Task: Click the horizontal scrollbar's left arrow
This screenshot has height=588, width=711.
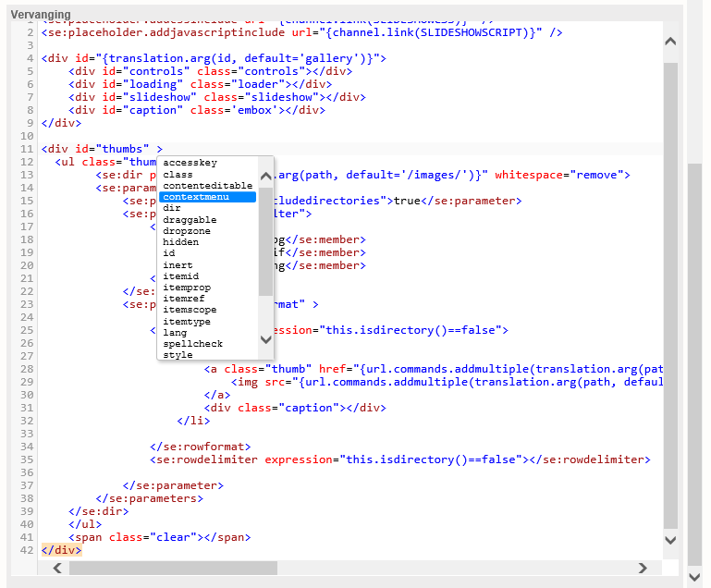Action: pyautogui.click(x=56, y=568)
